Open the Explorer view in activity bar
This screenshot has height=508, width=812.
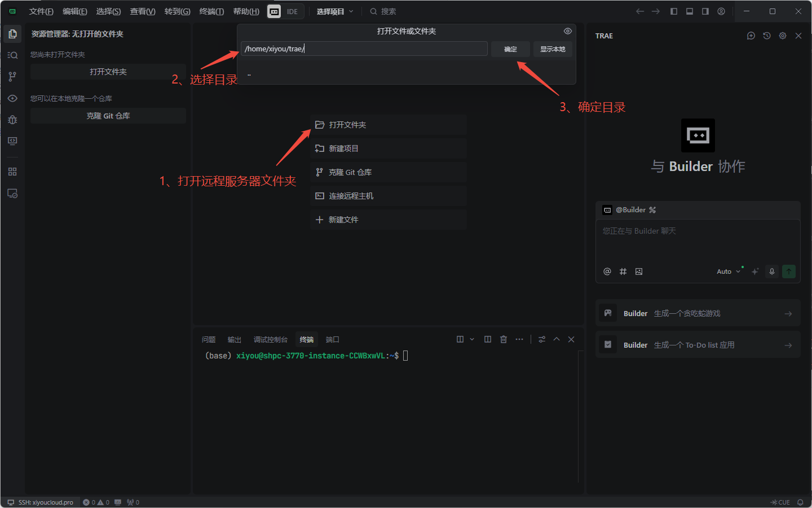pos(12,34)
